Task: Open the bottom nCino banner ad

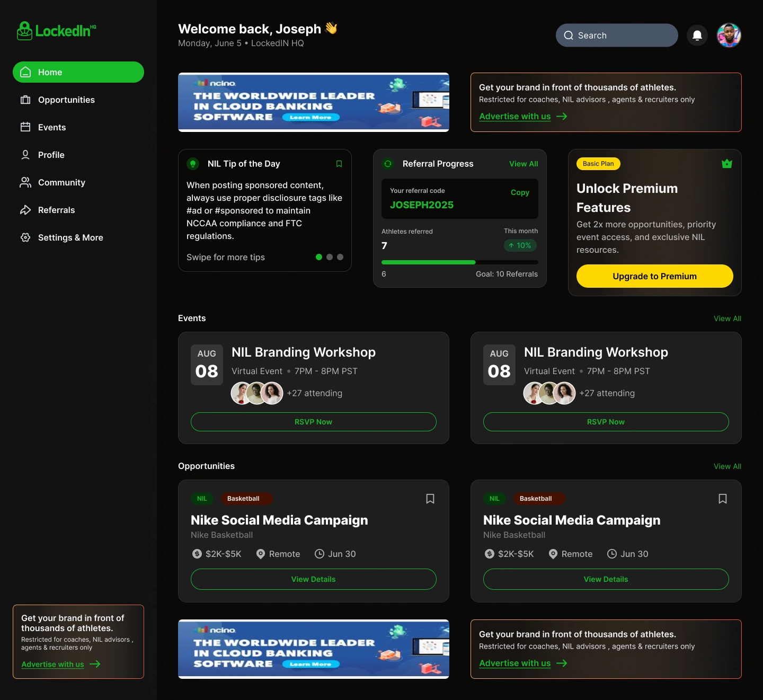Action: tap(314, 649)
